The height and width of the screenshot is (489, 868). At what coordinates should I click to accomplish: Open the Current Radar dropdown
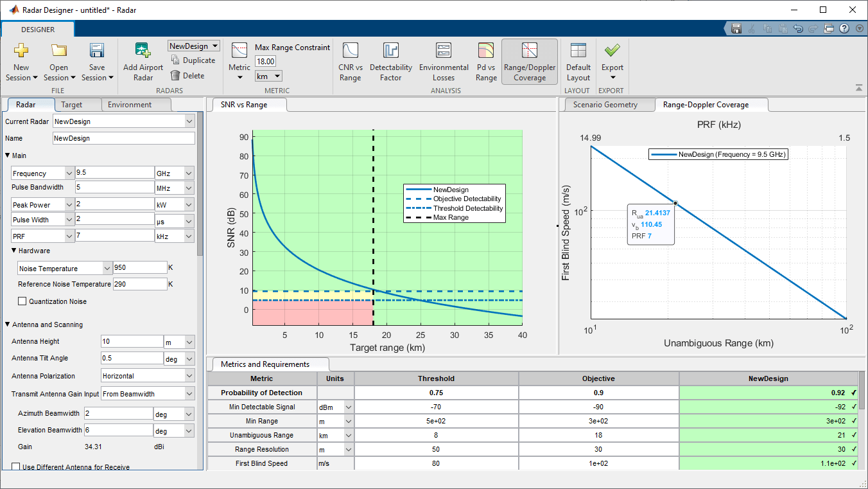188,121
